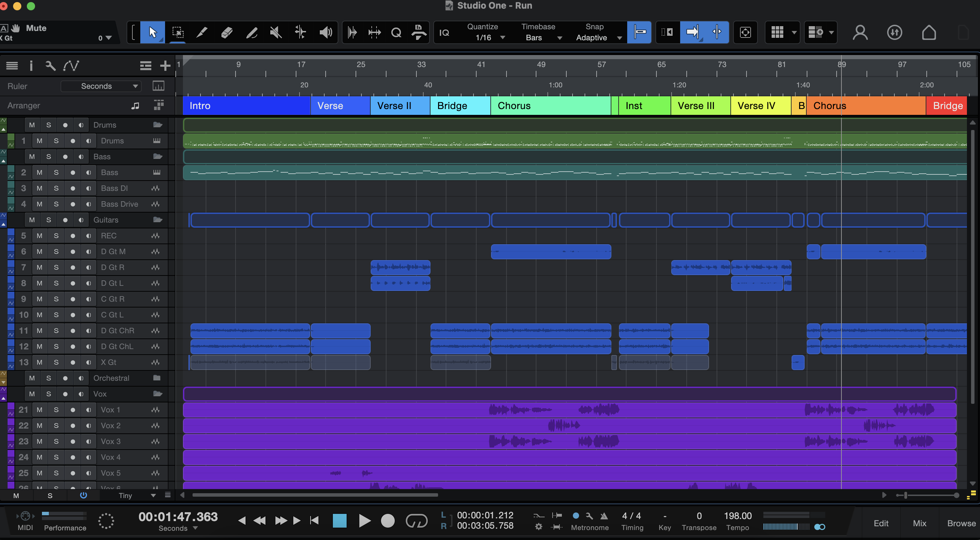Image resolution: width=980 pixels, height=540 pixels.
Task: Select the Listen (speaker) tool
Action: pos(325,32)
